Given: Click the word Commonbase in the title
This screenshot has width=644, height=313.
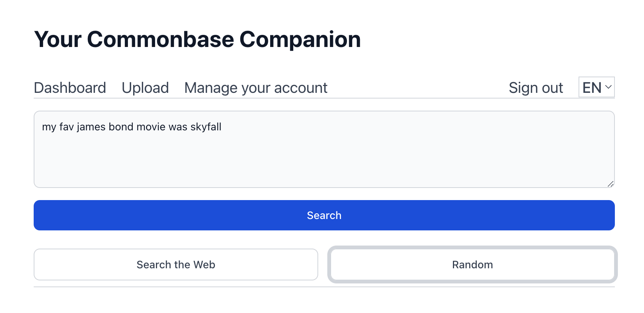Looking at the screenshot, I should (160, 39).
